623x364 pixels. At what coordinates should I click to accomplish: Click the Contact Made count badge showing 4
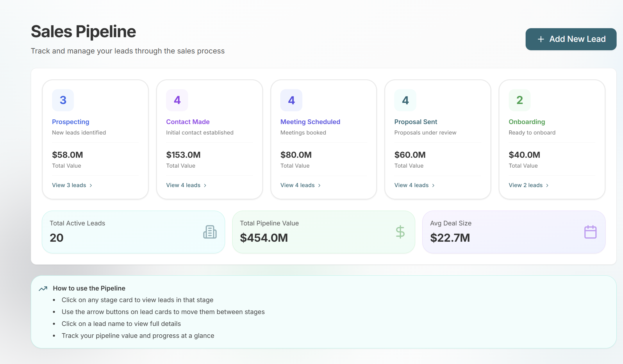[177, 100]
